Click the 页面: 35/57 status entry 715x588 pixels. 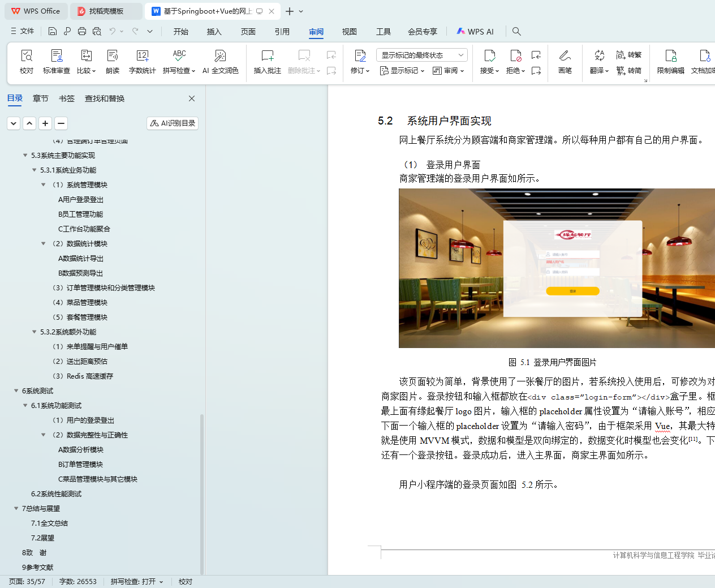[x=27, y=581]
